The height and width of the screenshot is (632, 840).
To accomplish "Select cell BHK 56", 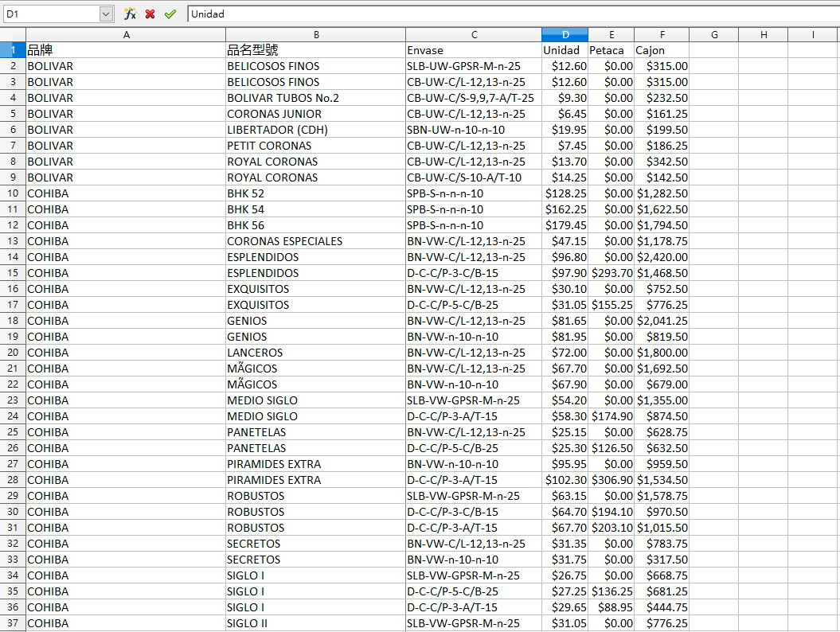I will pyautogui.click(x=315, y=225).
